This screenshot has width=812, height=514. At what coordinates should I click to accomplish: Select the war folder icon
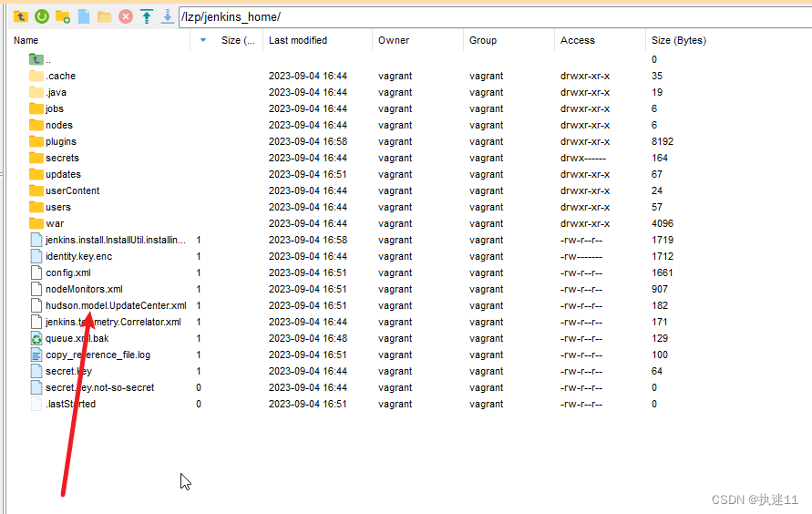(x=36, y=223)
